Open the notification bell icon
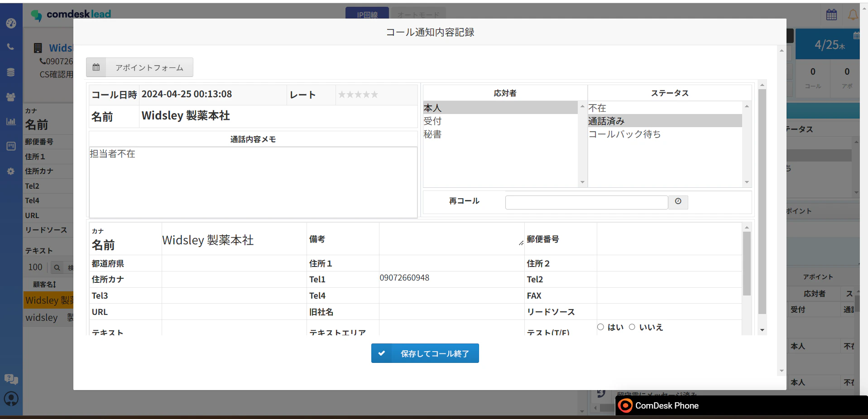This screenshot has height=419, width=868. tap(853, 14)
